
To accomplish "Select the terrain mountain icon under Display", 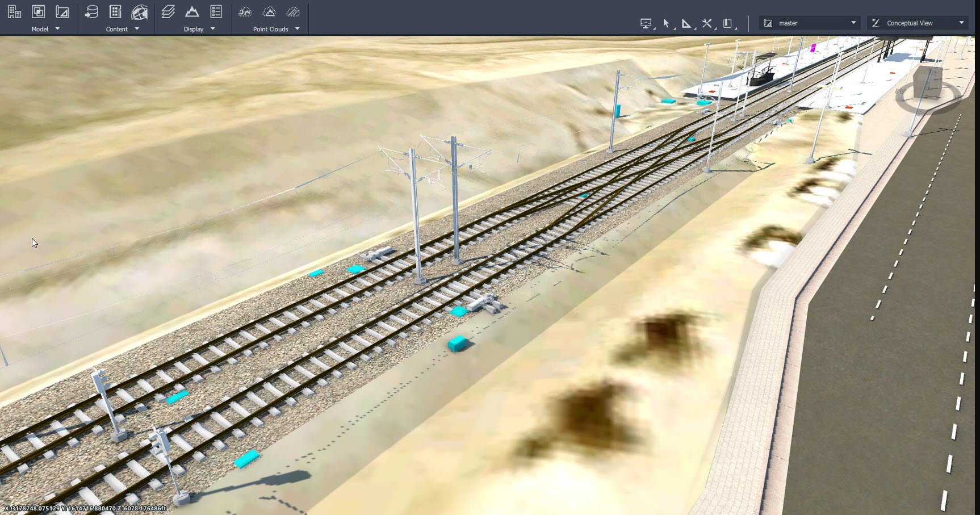I will 192,11.
